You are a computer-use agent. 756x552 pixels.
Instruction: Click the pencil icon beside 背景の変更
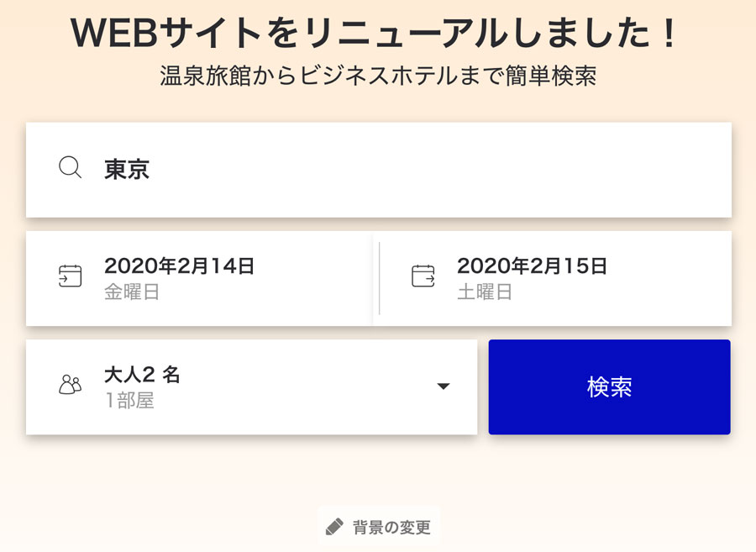coord(334,527)
